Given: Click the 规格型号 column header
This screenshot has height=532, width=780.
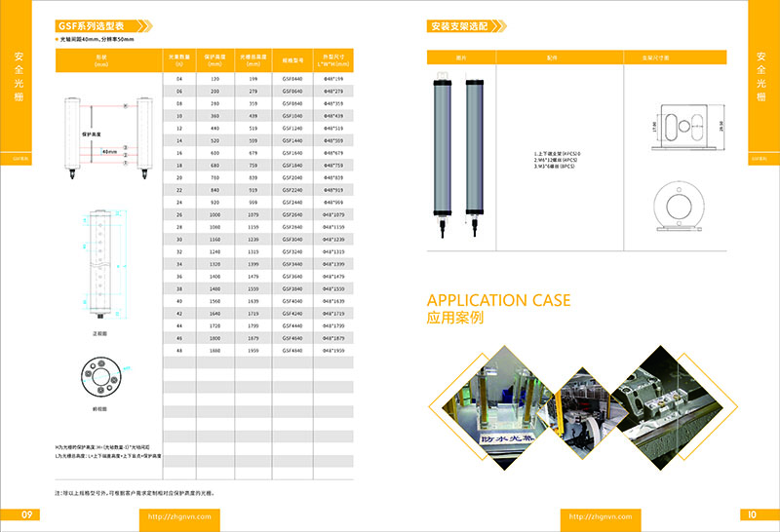Looking at the screenshot, I should point(292,59).
